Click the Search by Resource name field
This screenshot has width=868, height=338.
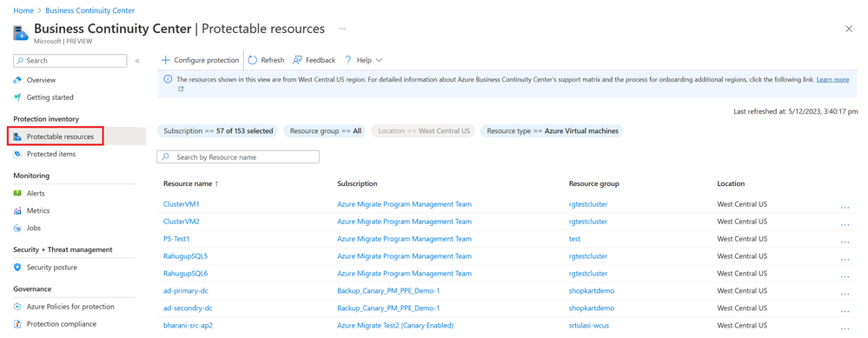(238, 157)
